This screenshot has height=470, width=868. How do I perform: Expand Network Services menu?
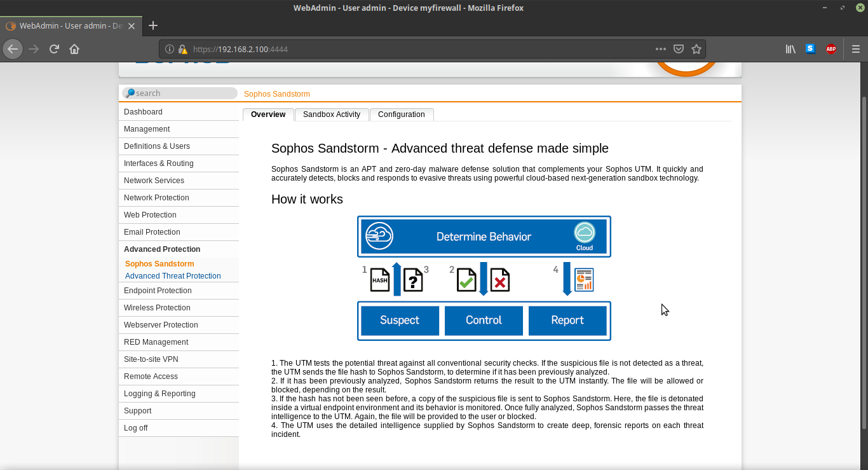[179, 181]
